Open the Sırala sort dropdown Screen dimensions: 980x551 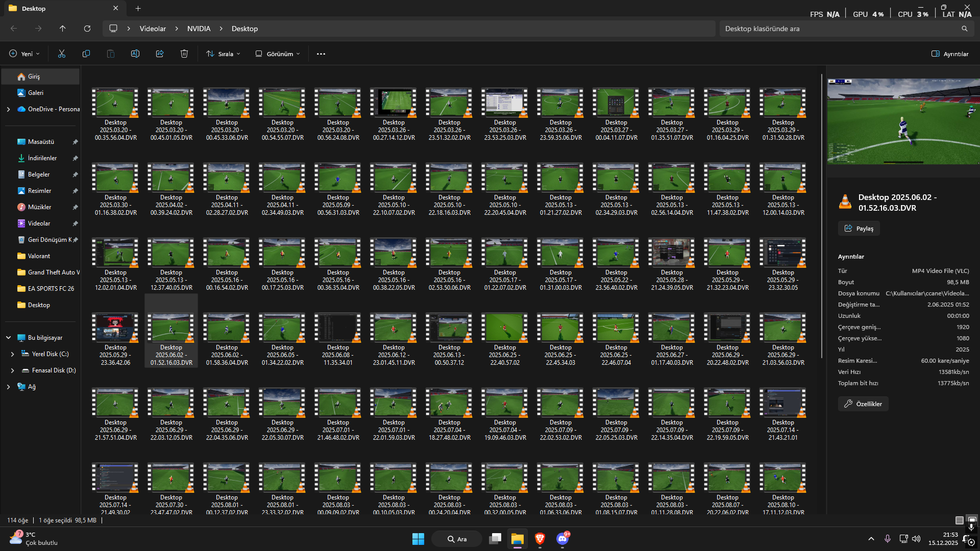223,54
